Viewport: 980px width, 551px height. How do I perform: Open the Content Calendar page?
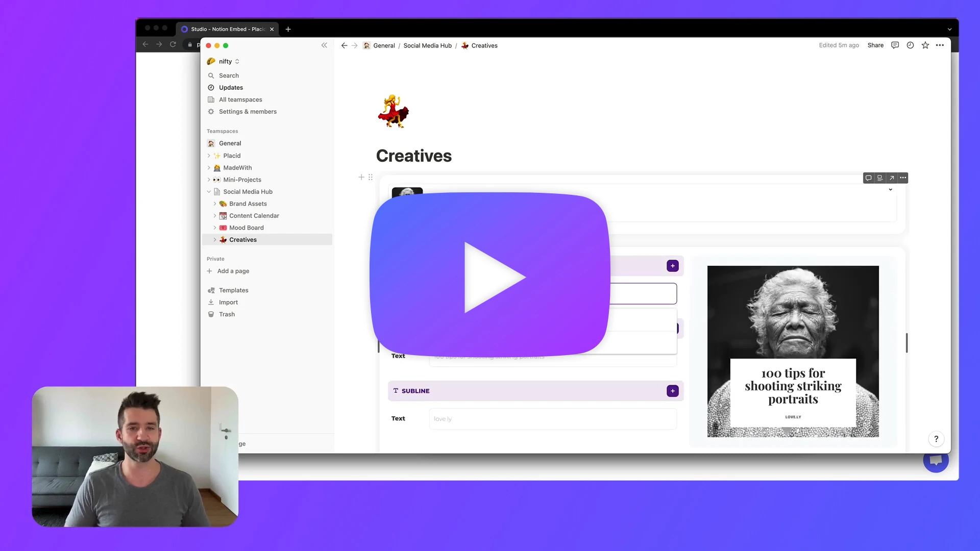[x=254, y=216]
